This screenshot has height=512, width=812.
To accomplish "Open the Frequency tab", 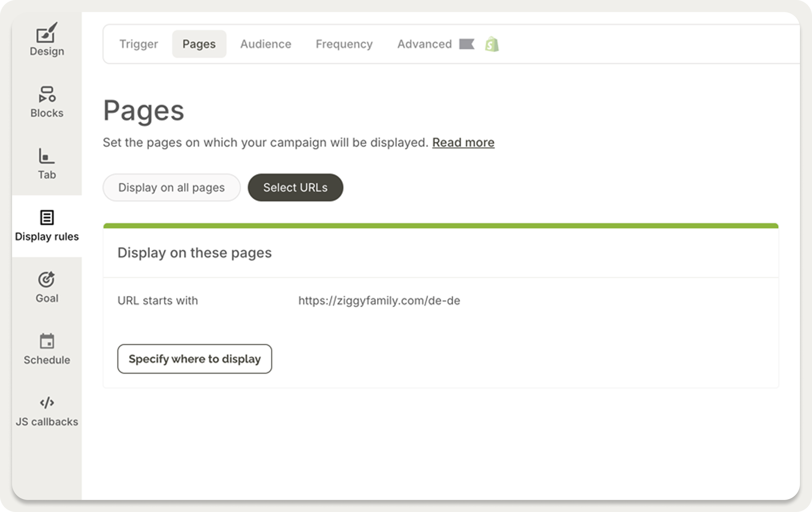I will click(344, 44).
